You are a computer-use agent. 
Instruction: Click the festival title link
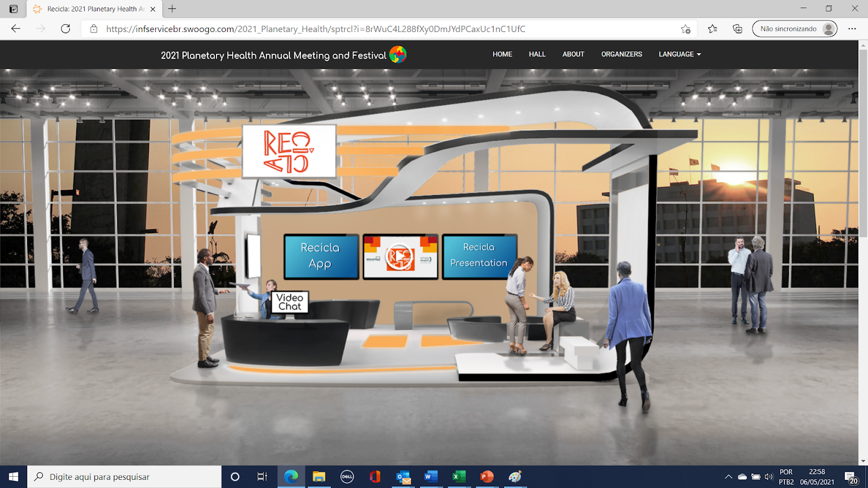pos(273,55)
